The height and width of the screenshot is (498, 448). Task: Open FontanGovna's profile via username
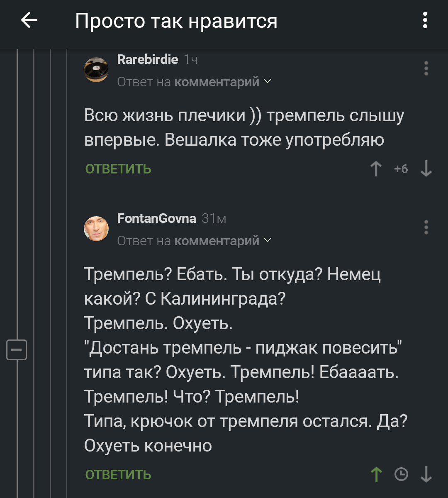point(156,218)
